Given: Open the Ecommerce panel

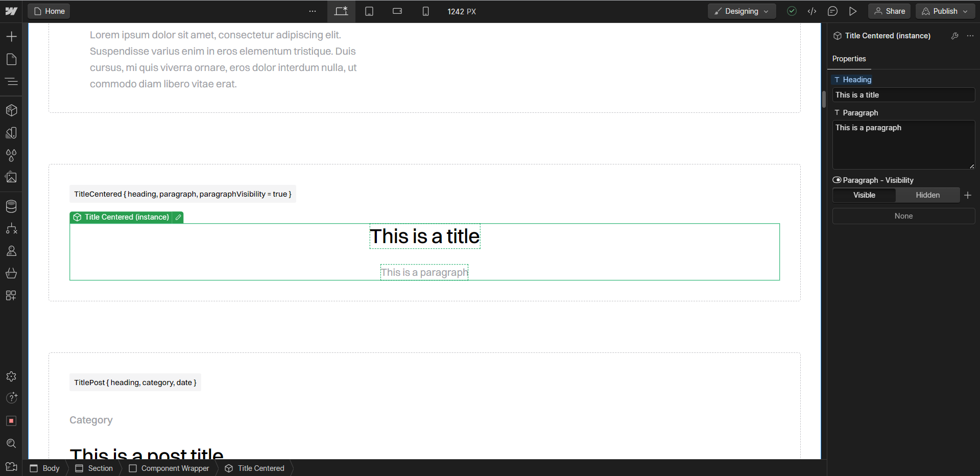Looking at the screenshot, I should tap(11, 273).
